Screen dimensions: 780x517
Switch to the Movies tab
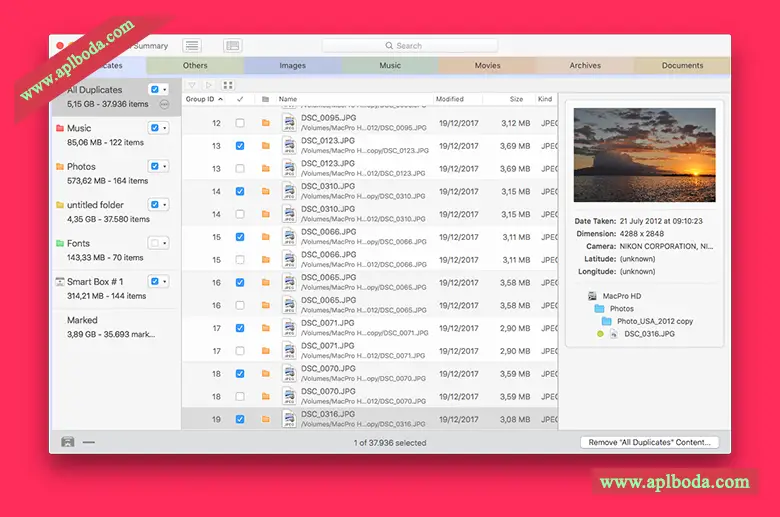click(x=487, y=66)
